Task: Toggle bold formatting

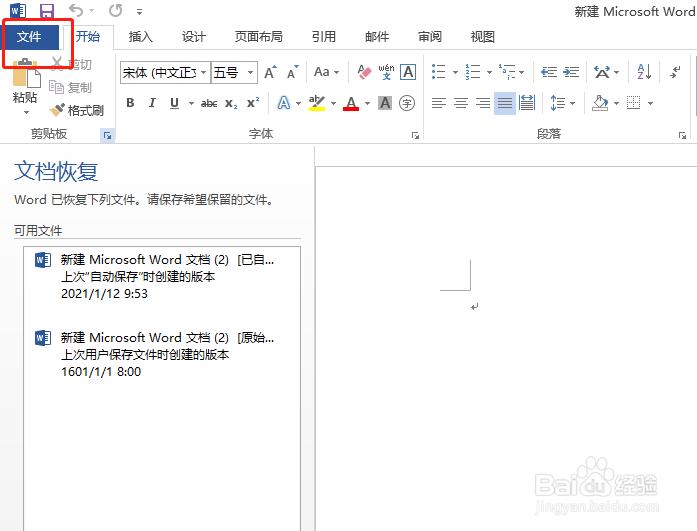Action: point(130,103)
